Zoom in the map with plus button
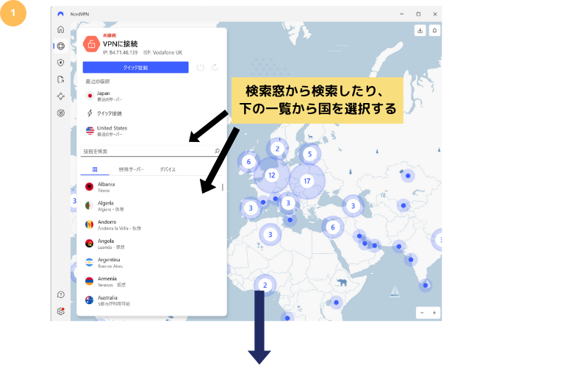 [434, 313]
